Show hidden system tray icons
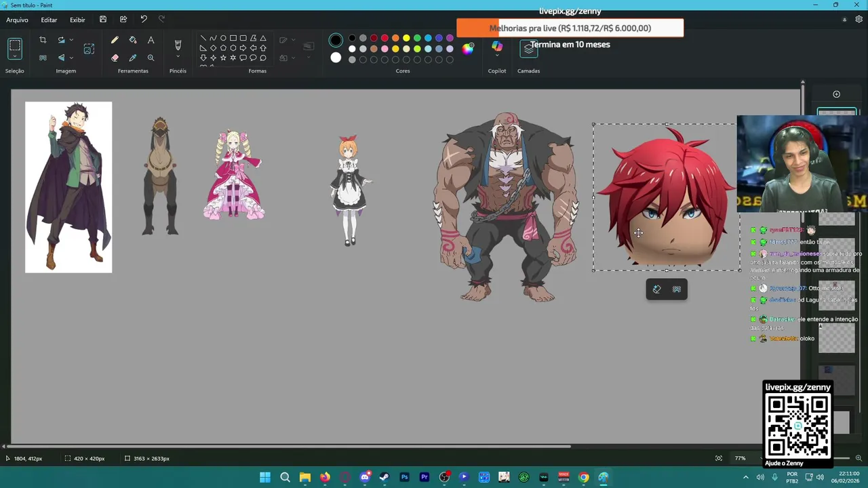This screenshot has width=868, height=488. pos(746,477)
